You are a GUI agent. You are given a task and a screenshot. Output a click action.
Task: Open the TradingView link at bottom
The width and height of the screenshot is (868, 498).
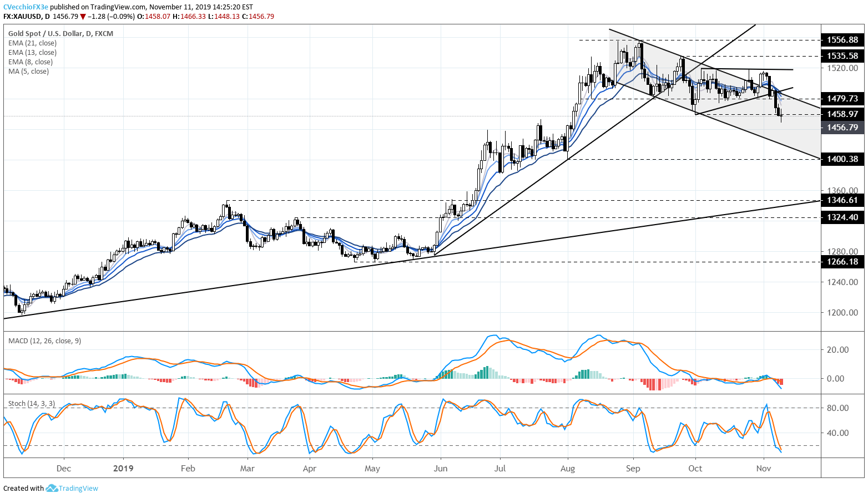(x=78, y=489)
